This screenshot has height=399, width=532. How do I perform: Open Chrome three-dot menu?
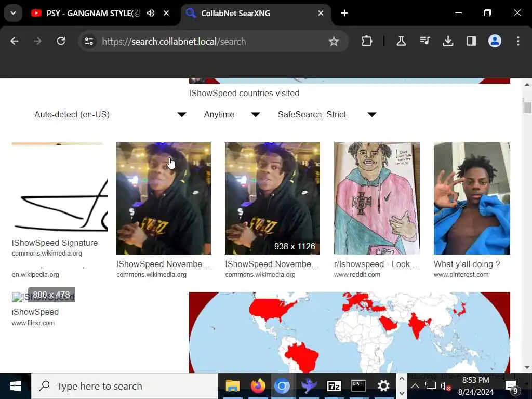click(x=518, y=42)
